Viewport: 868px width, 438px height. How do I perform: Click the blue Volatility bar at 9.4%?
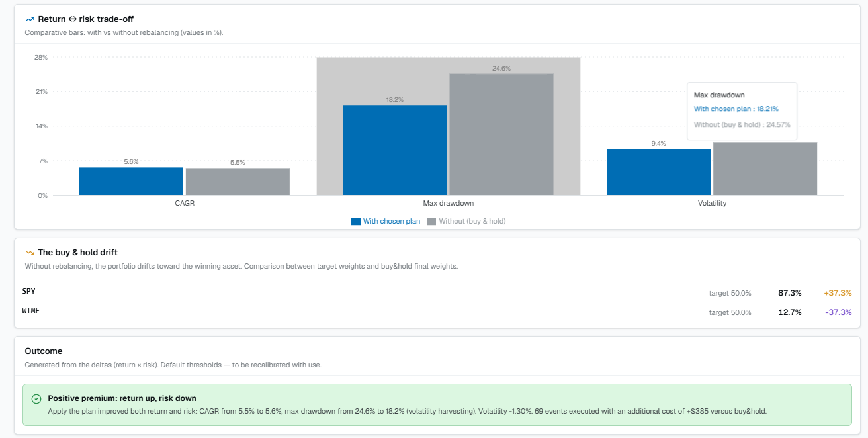pyautogui.click(x=658, y=172)
